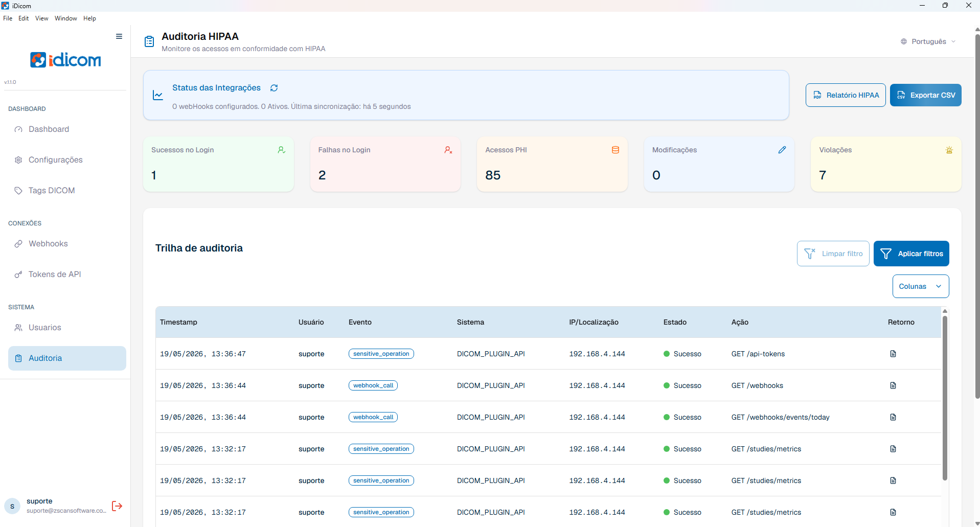This screenshot has height=527, width=980.
Task: Click the Exportar CSV button
Action: (x=925, y=95)
